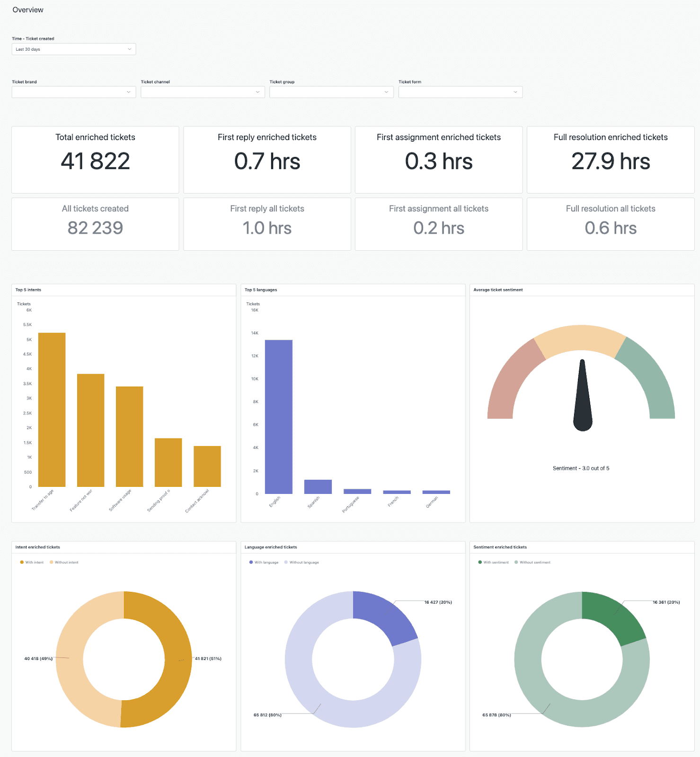This screenshot has height=757, width=700.
Task: Click the "40 418 (49%)" donut label
Action: [38, 659]
